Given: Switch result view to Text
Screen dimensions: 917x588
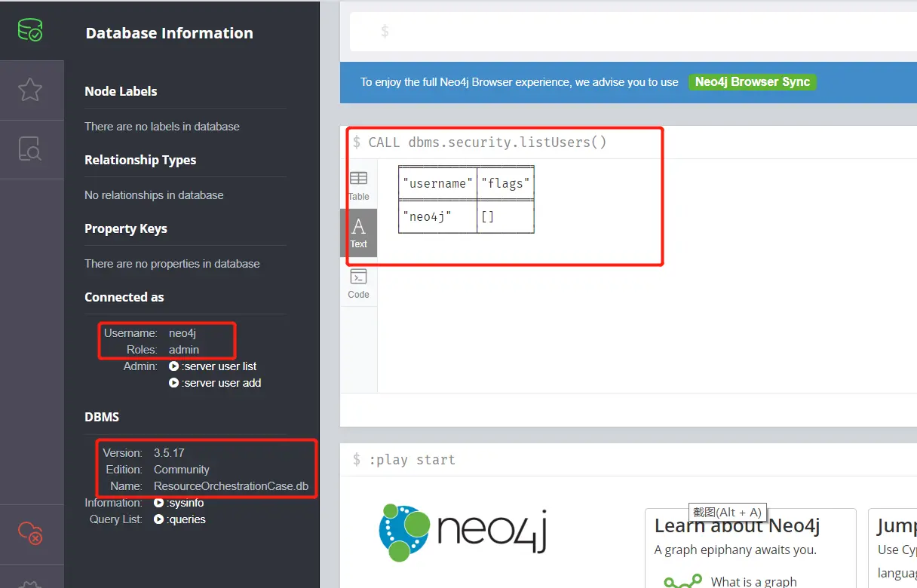Looking at the screenshot, I should 359,233.
